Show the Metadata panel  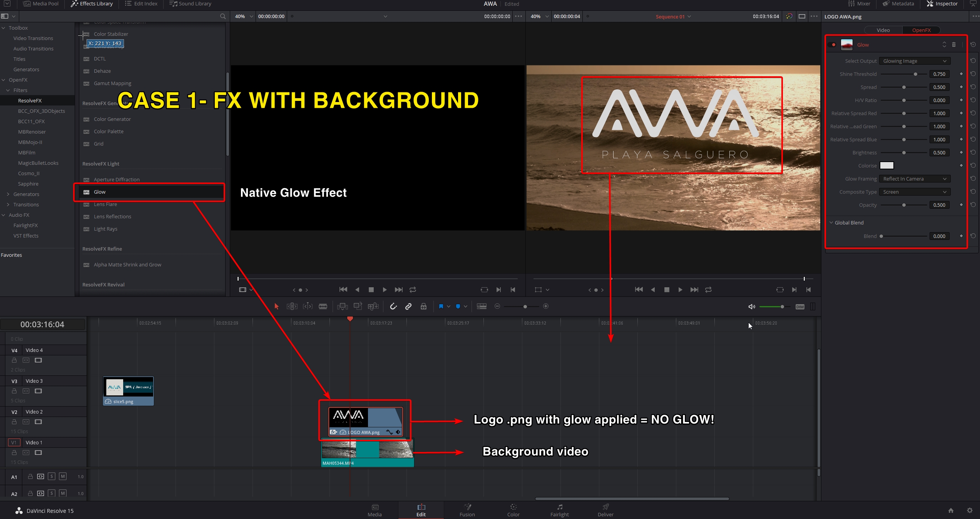[x=898, y=4]
